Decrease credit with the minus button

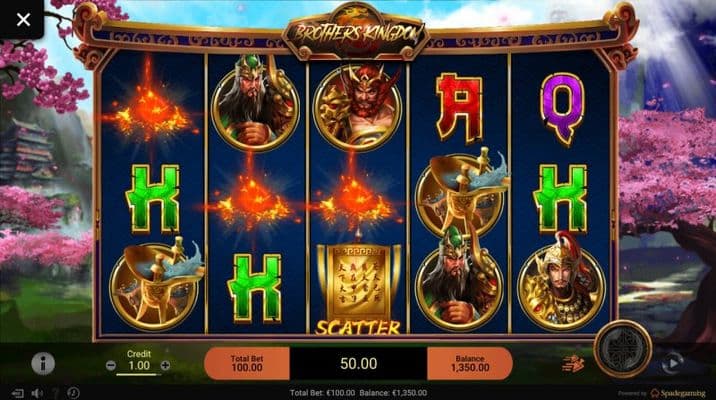(111, 365)
